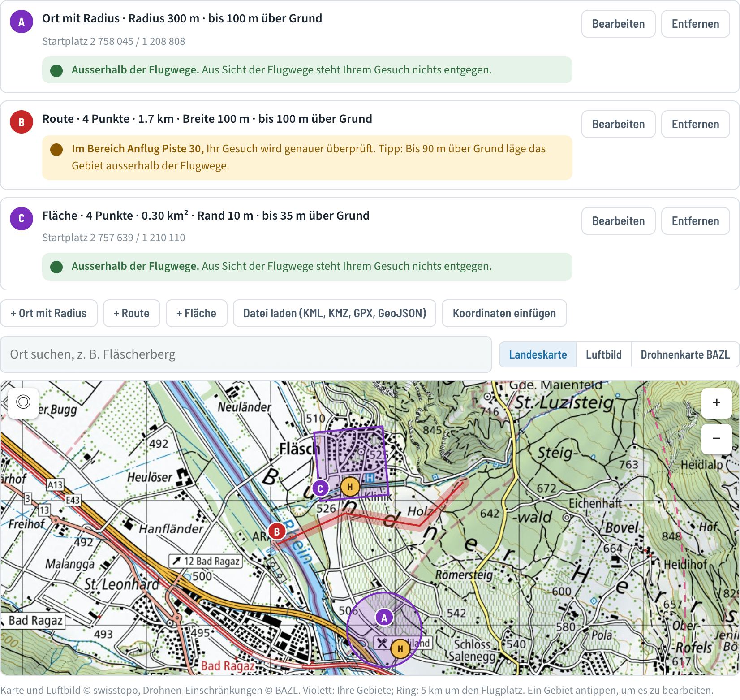Click the Ort mit Radius · Radius 300 m title
The height and width of the screenshot is (700, 740).
click(x=182, y=18)
